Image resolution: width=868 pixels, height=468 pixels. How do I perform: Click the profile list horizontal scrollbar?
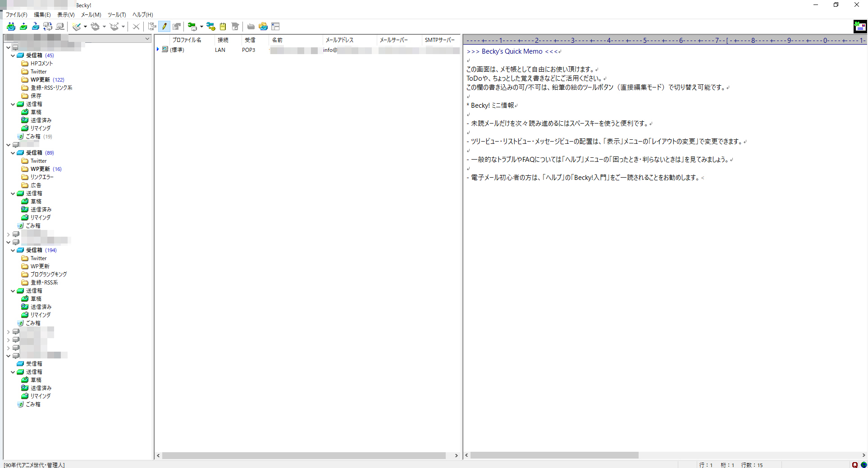coord(304,456)
